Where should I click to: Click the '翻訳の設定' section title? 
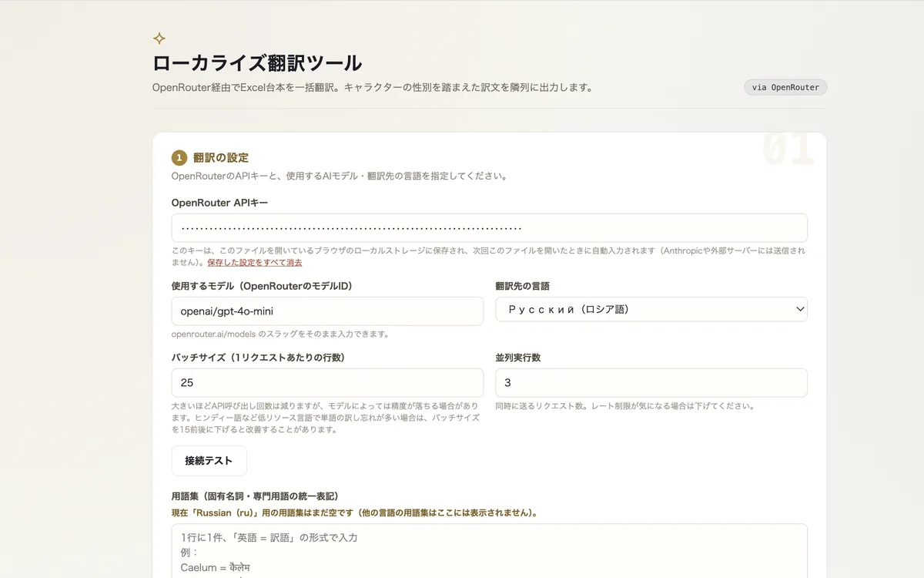tap(221, 157)
